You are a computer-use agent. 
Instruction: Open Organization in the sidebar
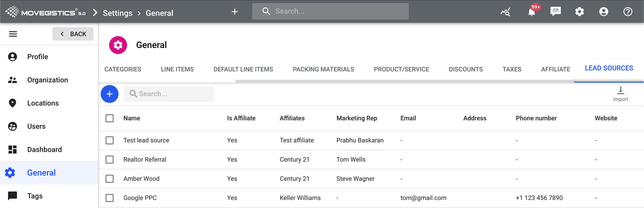[x=47, y=80]
